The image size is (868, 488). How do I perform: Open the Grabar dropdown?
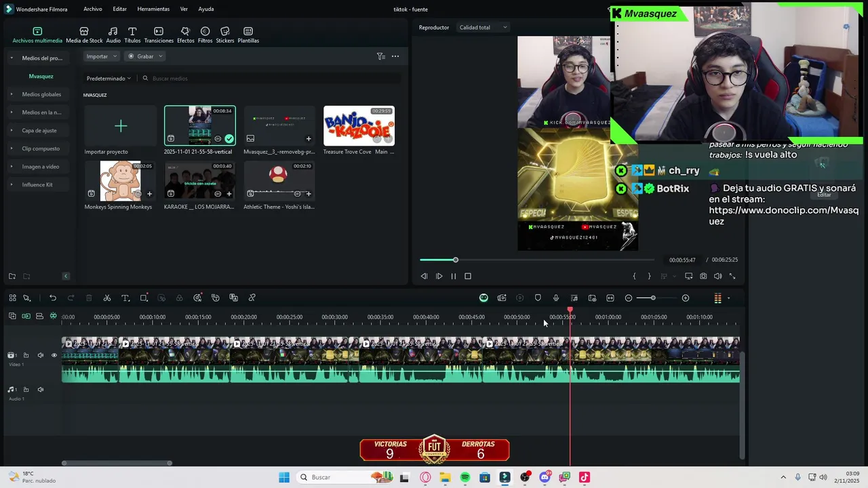pos(145,56)
